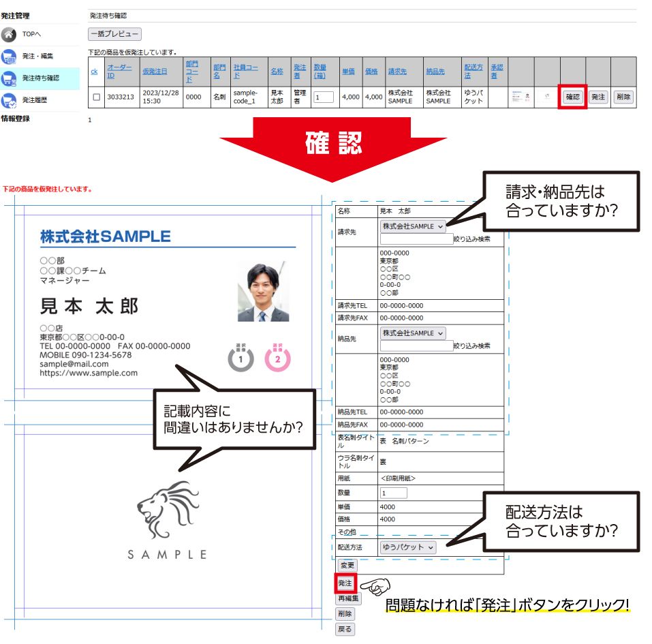
Task: Check the checkbox for order 3033213
Action: click(96, 97)
